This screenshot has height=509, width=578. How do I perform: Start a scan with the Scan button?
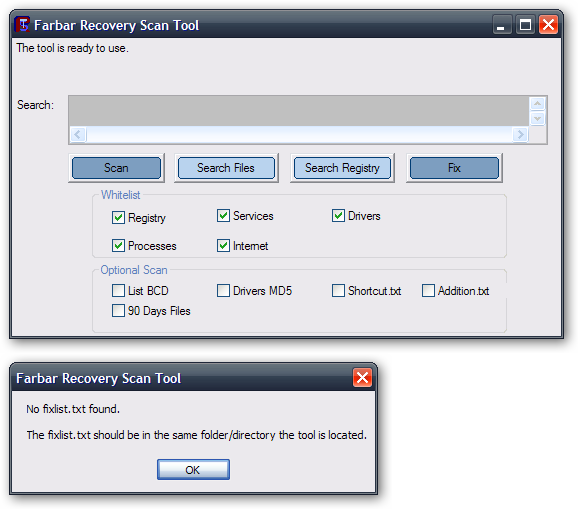click(116, 168)
